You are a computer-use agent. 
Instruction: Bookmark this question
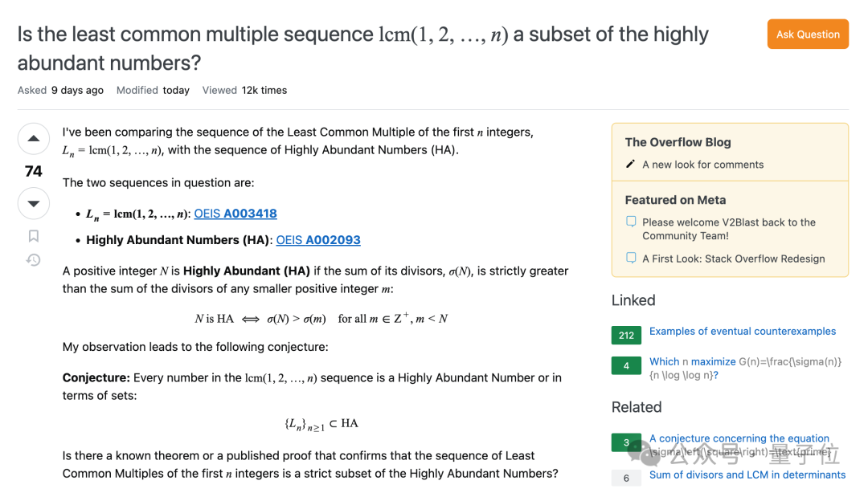[x=34, y=235]
